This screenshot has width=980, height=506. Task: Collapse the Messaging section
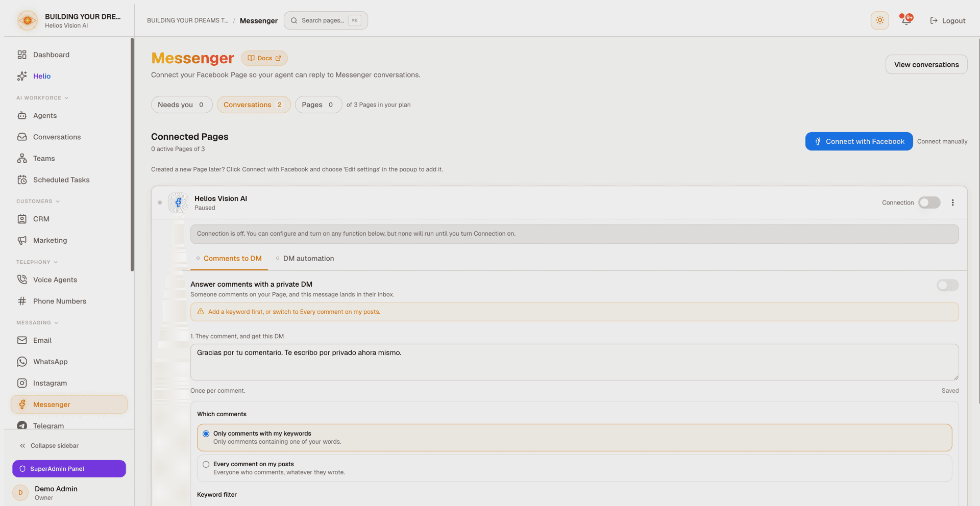pyautogui.click(x=37, y=323)
